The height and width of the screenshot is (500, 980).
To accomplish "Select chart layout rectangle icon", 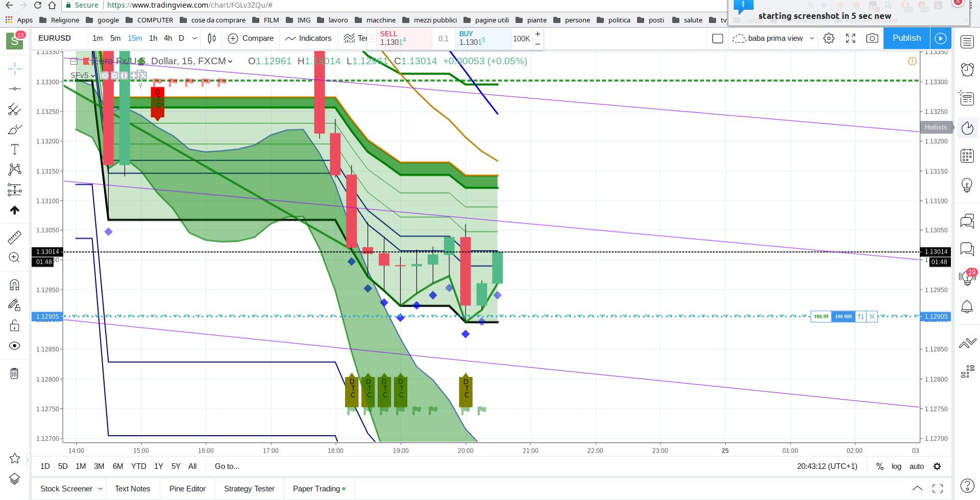I will (x=718, y=38).
